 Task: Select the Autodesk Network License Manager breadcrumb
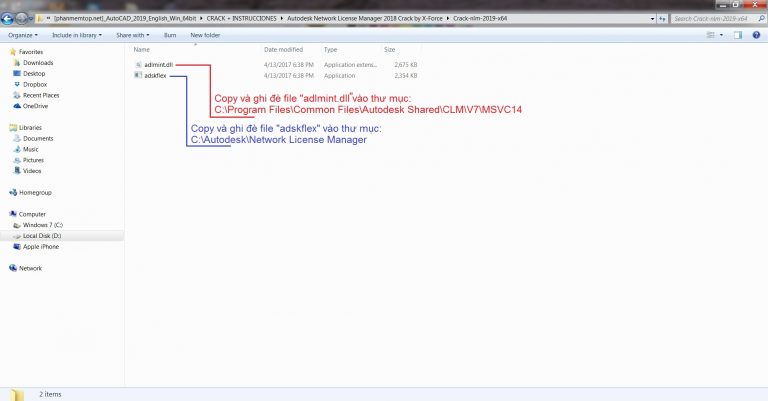coord(364,19)
